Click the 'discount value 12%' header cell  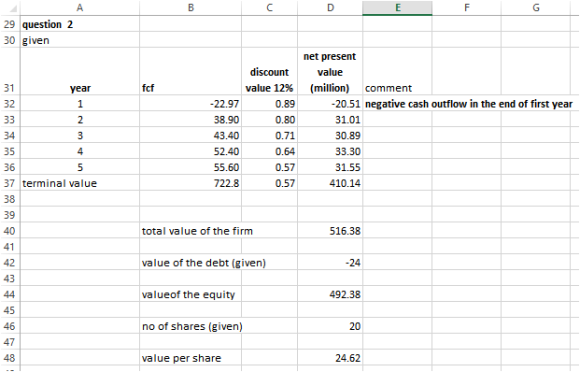pos(270,71)
